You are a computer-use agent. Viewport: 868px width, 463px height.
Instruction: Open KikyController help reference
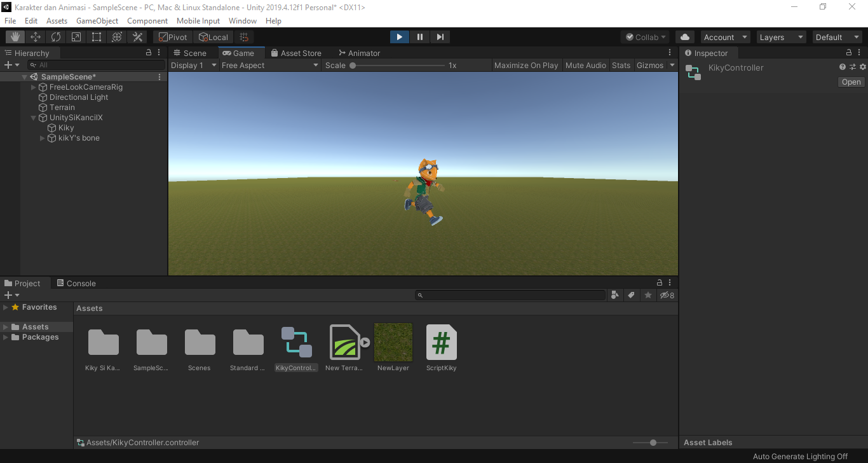[x=843, y=67]
